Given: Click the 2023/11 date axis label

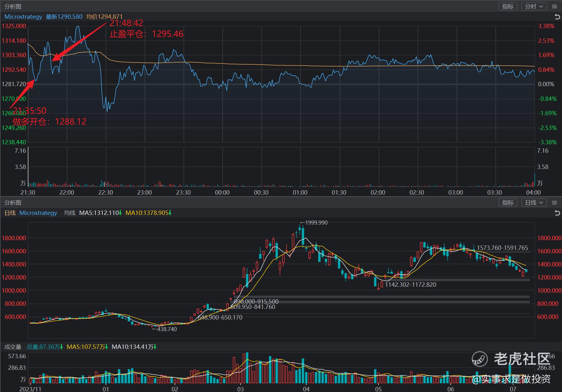Looking at the screenshot, I should [x=30, y=389].
